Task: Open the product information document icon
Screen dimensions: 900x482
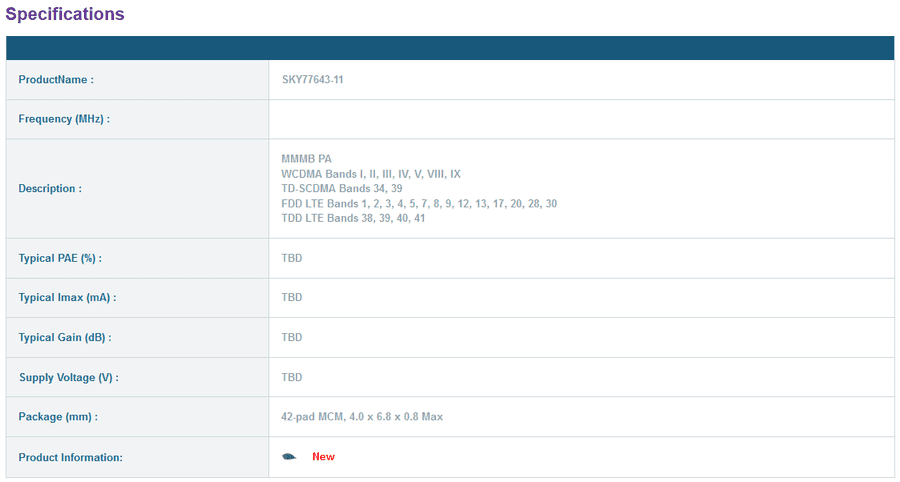Action: [289, 457]
